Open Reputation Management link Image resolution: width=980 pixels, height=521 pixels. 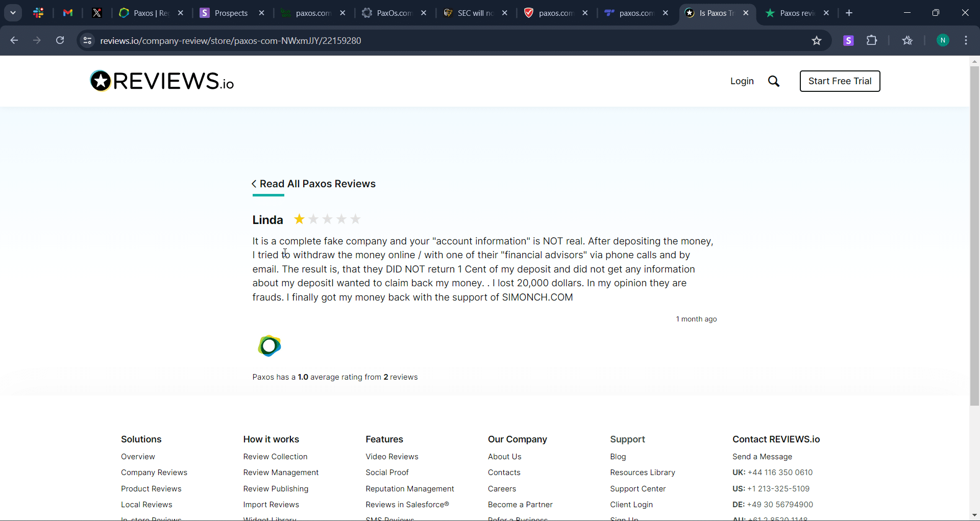pos(410,489)
